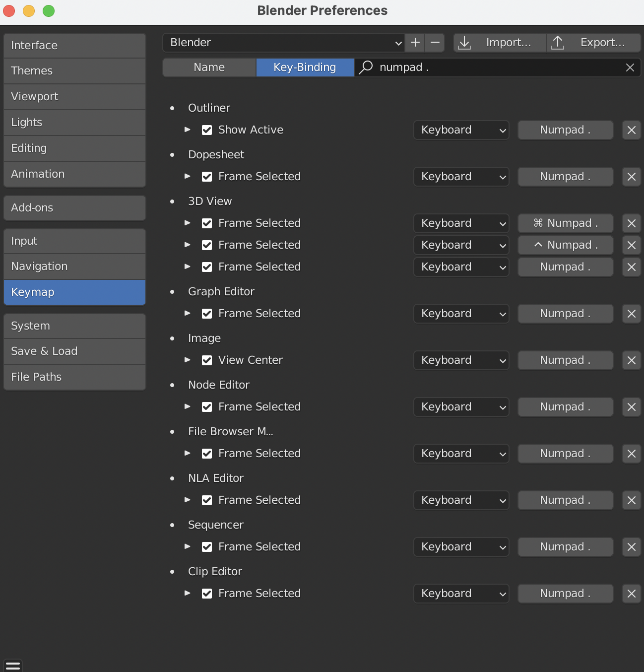Open Save & Load section
Image resolution: width=644 pixels, height=672 pixels.
point(75,351)
